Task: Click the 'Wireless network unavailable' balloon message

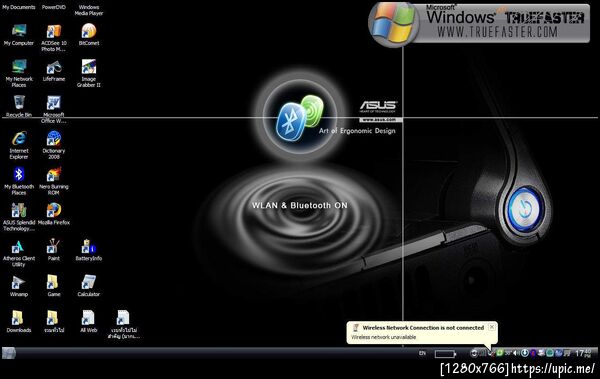Action: click(x=383, y=337)
